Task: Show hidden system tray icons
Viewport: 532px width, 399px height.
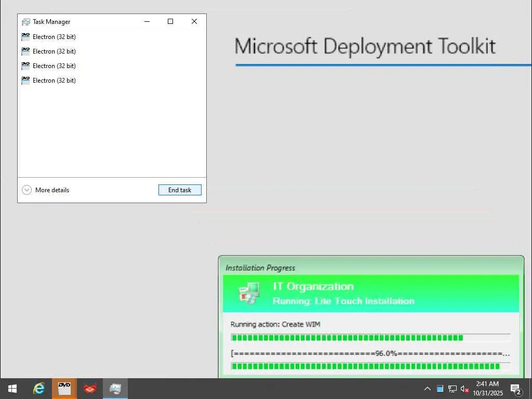Action: (428, 389)
